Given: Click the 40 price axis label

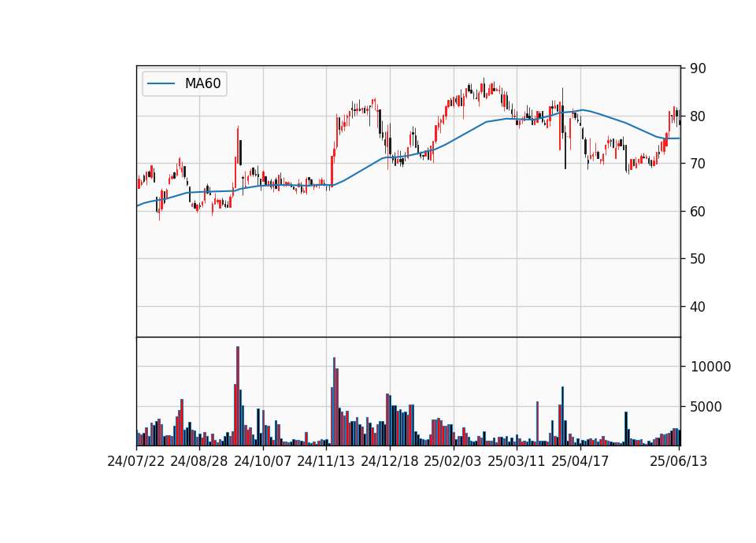Looking at the screenshot, I should coord(698,306).
